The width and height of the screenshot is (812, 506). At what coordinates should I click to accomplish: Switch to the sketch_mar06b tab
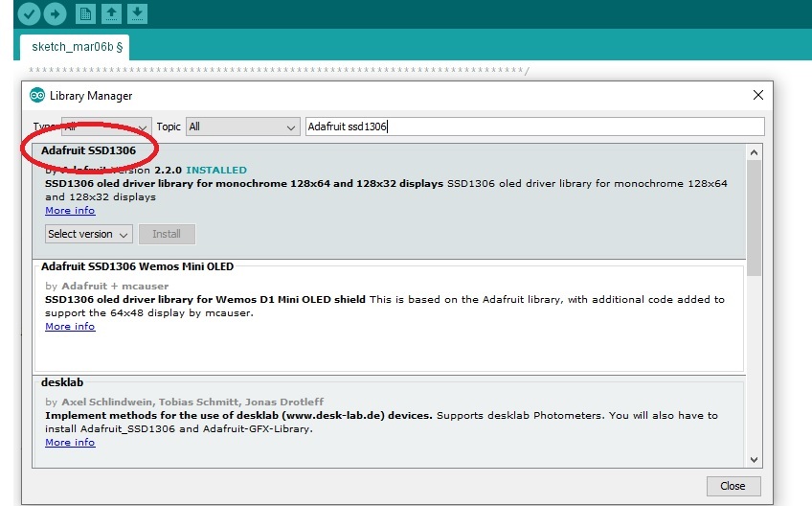click(x=75, y=47)
